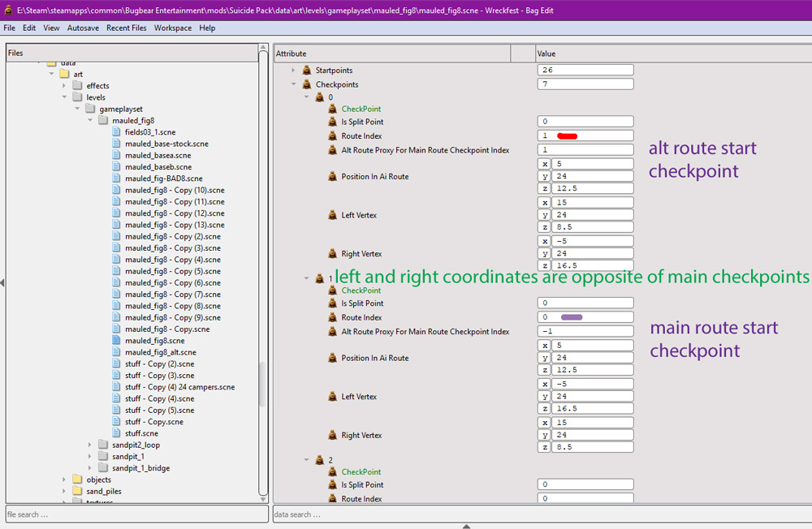The width and height of the screenshot is (812, 529).
Task: Click checkpoint 0's Left Vertex bag icon
Action: pos(332,215)
